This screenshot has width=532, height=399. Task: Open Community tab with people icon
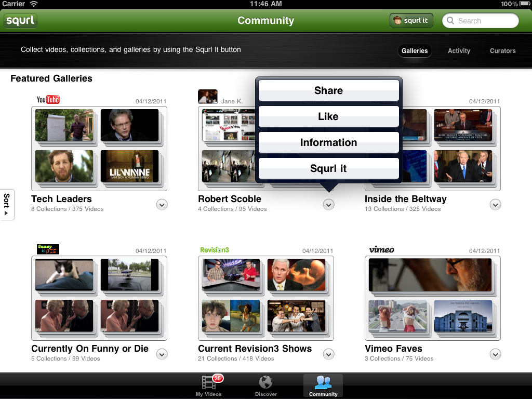[x=323, y=386]
